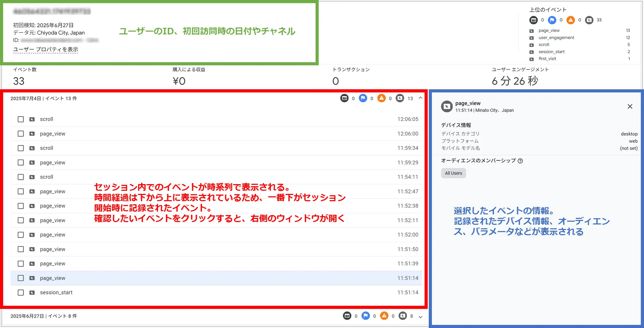This screenshot has width=644, height=328.
Task: Click the warning icon in the June 27 session header
Action: 384,316
